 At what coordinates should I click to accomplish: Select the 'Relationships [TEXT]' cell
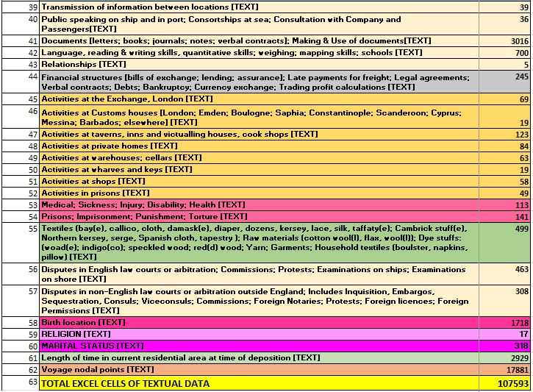tap(257, 65)
